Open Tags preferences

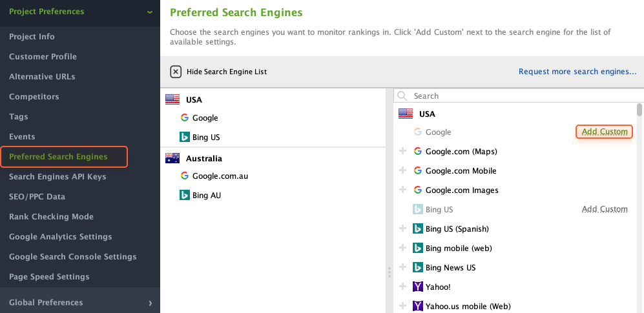[19, 117]
